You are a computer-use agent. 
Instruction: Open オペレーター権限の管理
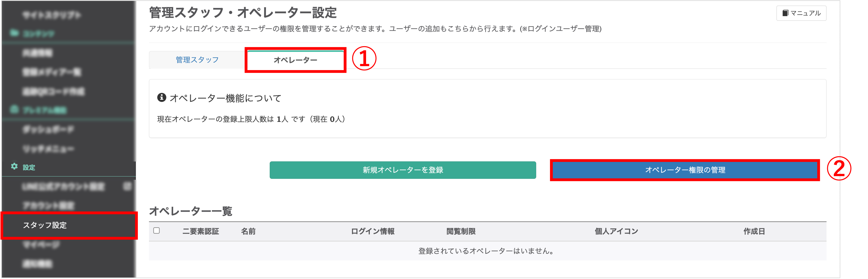click(685, 170)
